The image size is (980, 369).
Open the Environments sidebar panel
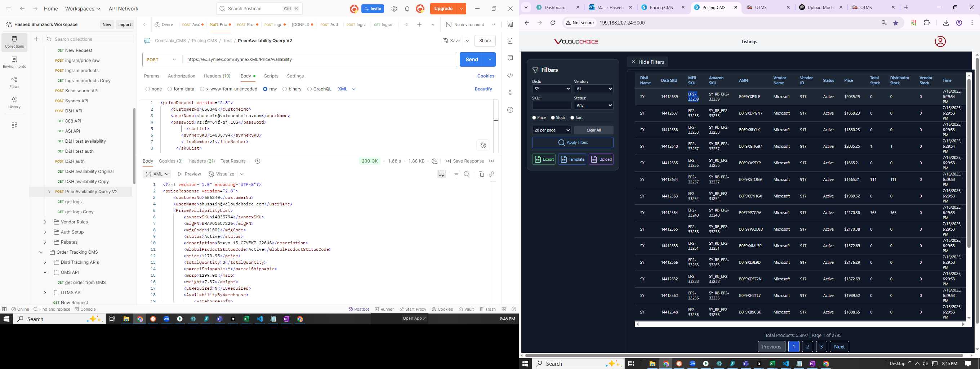(x=14, y=62)
